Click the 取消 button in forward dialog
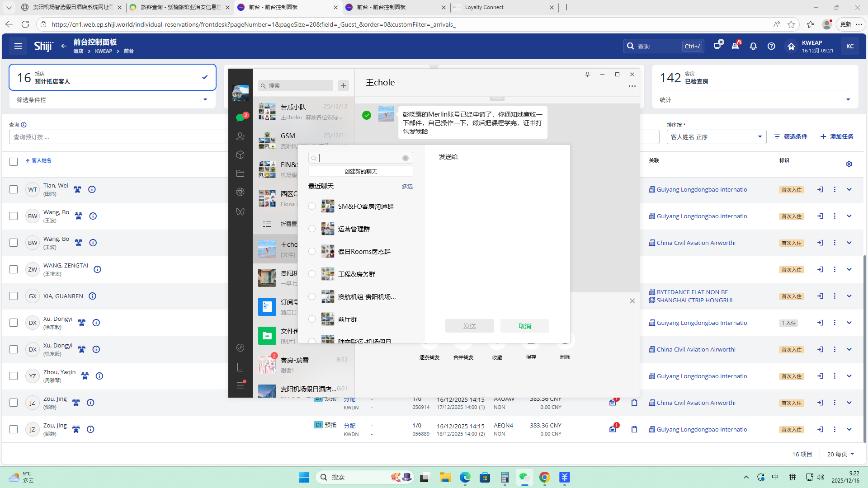 [524, 326]
